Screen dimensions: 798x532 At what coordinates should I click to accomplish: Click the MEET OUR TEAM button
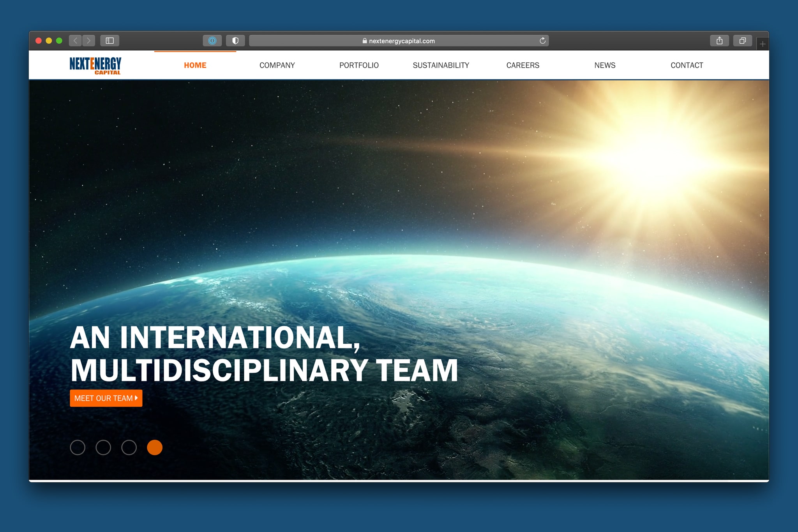coord(106,398)
